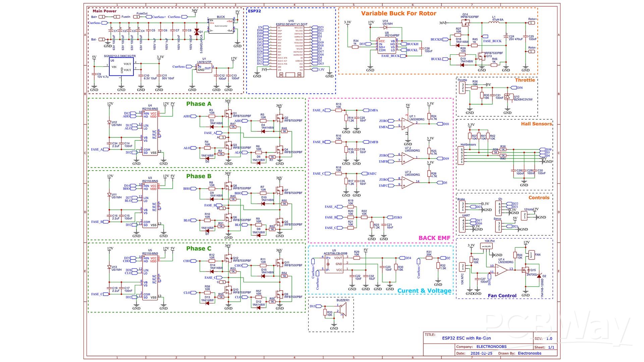Viewport: 644px width, 362px height.
Task: Click the BUCK converter block
Action: tap(221, 25)
